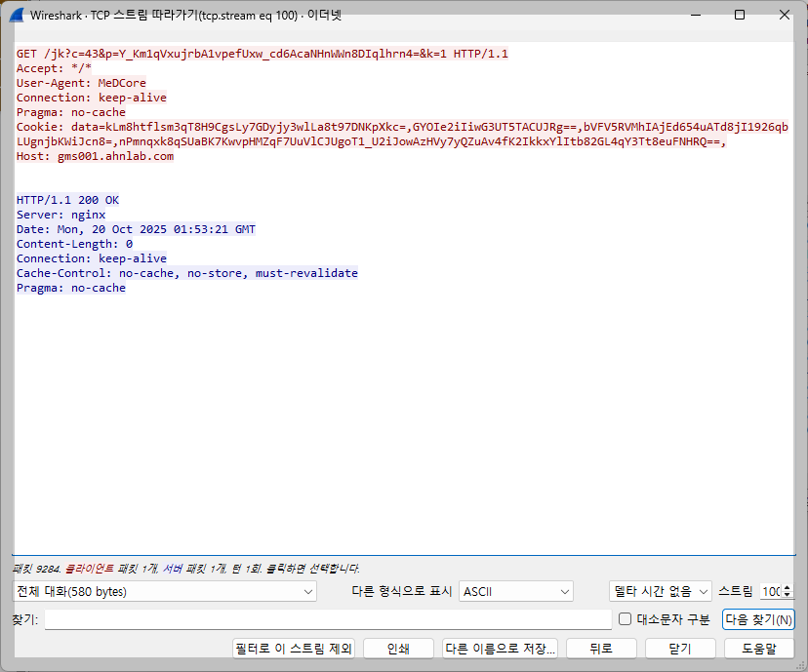Click the Wireshark shark fin title icon
Screen dimensions: 808x672
click(x=17, y=15)
